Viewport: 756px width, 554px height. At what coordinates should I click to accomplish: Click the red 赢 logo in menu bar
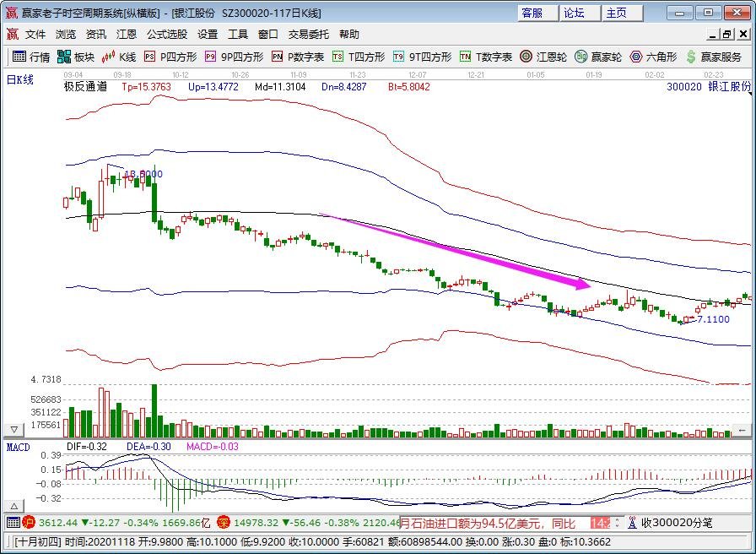(x=13, y=35)
